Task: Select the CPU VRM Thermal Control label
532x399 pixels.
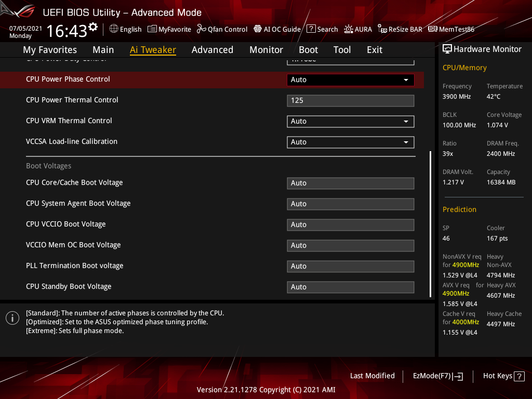Action: (69, 121)
